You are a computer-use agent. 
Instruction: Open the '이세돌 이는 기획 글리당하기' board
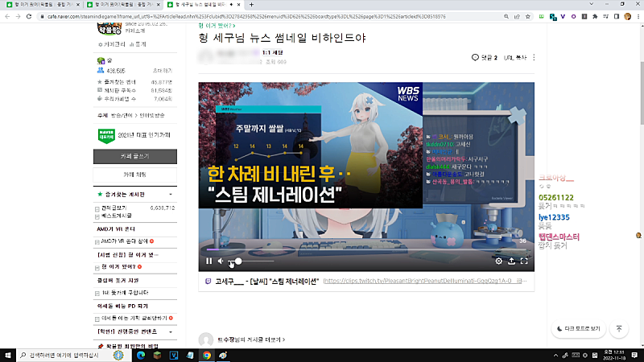click(134, 318)
